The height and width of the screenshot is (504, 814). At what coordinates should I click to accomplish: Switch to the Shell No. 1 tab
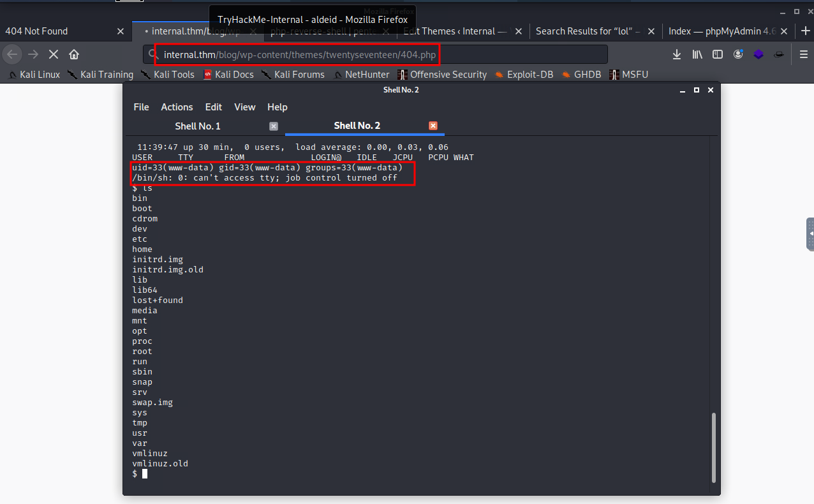198,126
